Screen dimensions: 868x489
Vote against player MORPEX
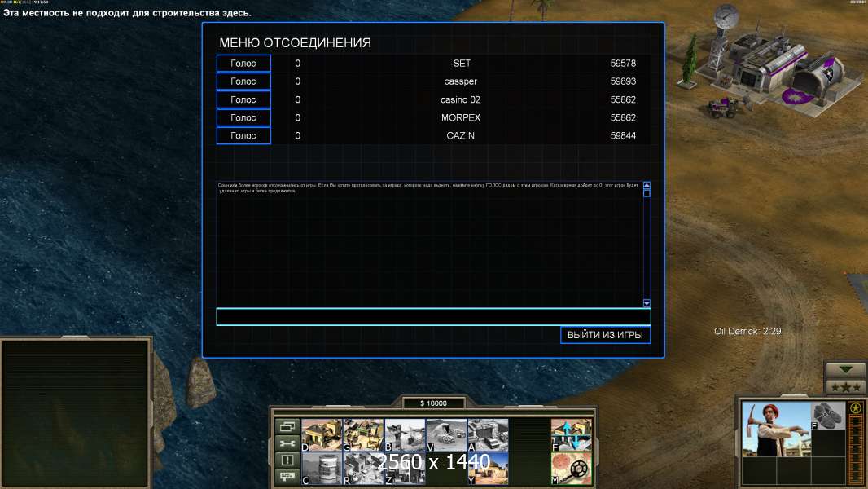243,117
